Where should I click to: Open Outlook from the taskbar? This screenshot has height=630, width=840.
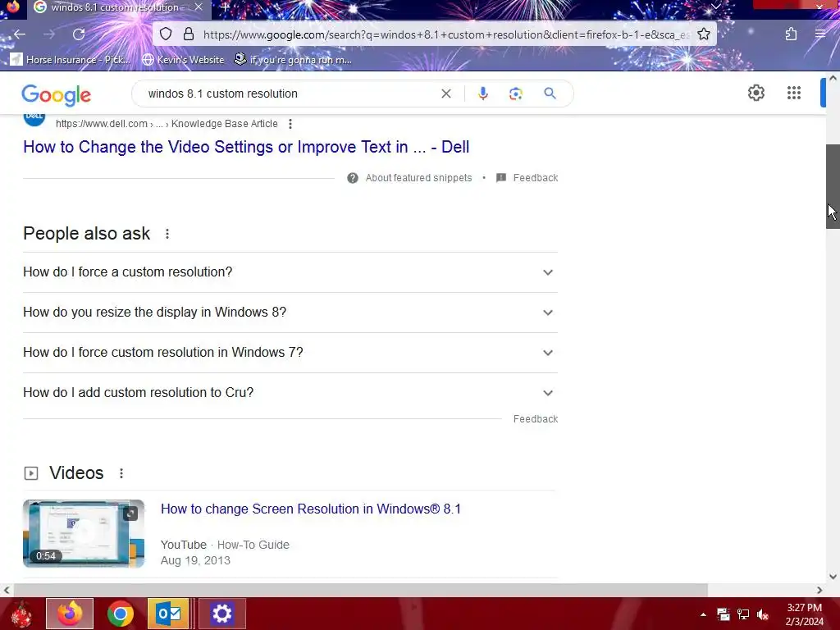[x=168, y=614]
